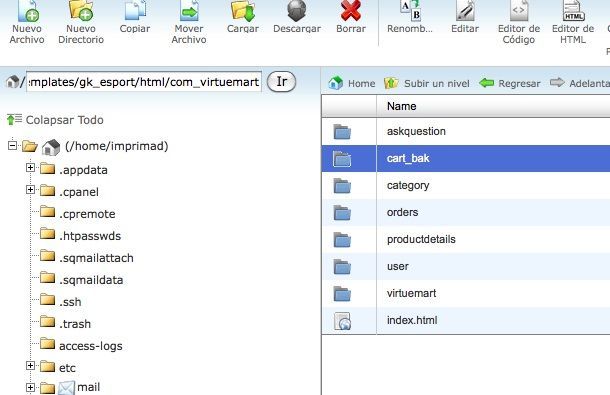Click the file icon beside index.html

(342, 321)
